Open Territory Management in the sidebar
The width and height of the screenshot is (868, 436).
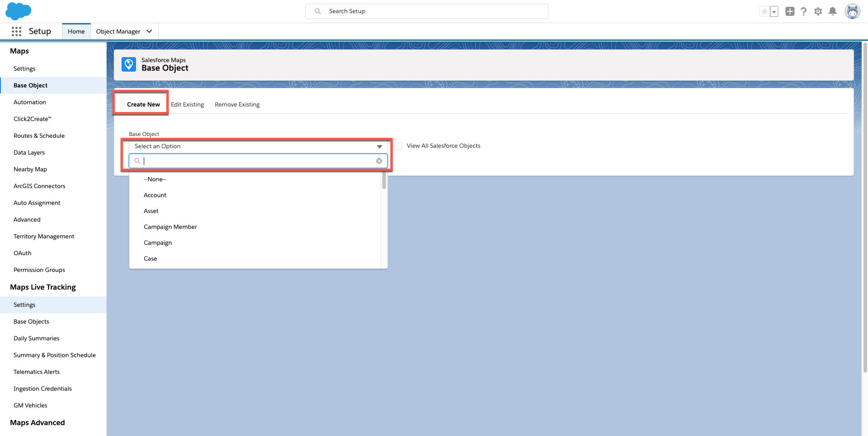point(53,237)
